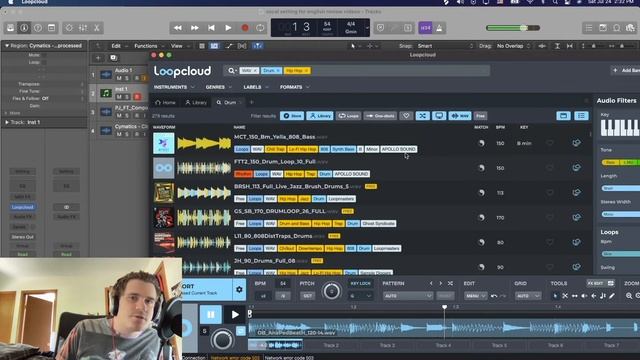Image resolution: width=640 pixels, height=360 pixels.
Task: Click the Free filter button
Action: point(480,116)
